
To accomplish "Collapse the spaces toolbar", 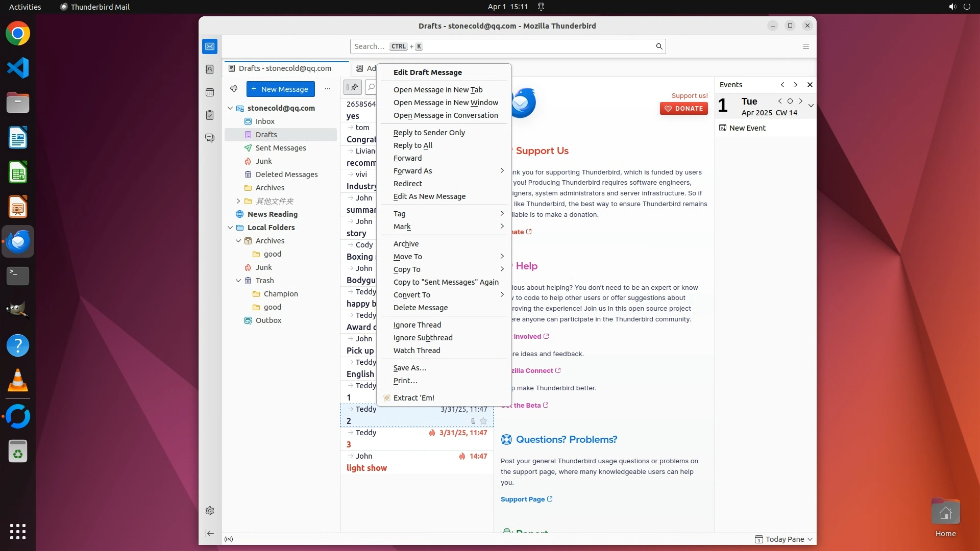I will click(x=210, y=533).
